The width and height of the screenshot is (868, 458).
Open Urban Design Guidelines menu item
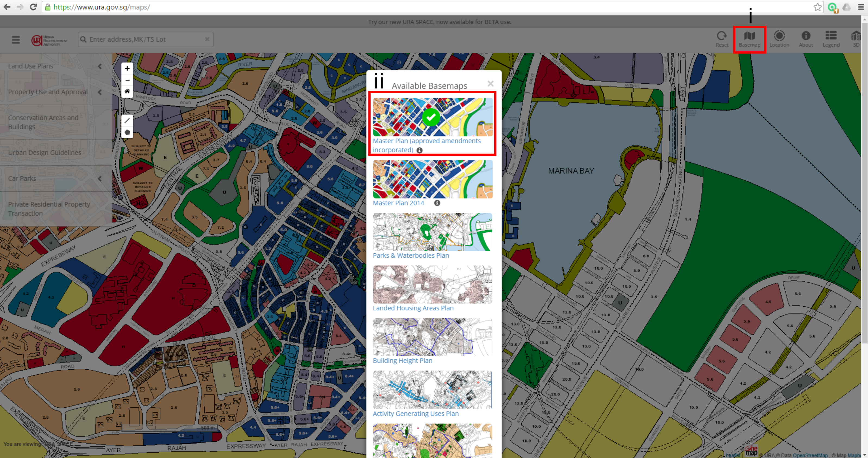[x=45, y=153]
